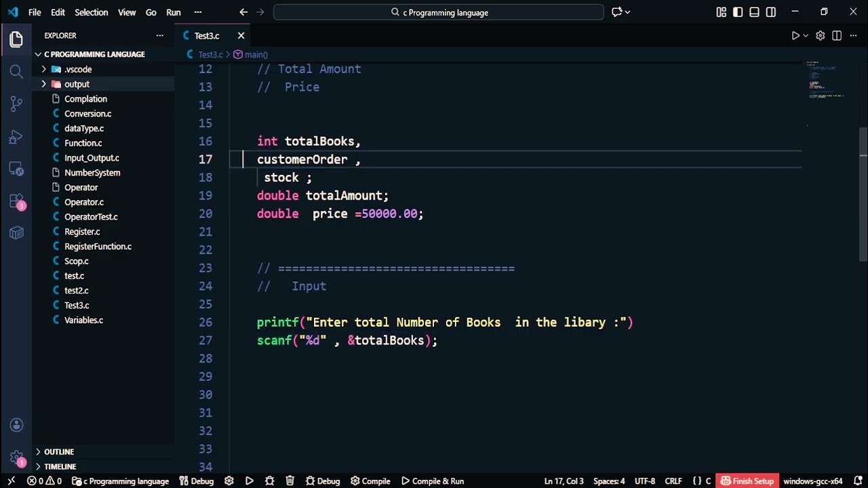This screenshot has width=868, height=488.
Task: Open the Source Control view
Action: (16, 104)
